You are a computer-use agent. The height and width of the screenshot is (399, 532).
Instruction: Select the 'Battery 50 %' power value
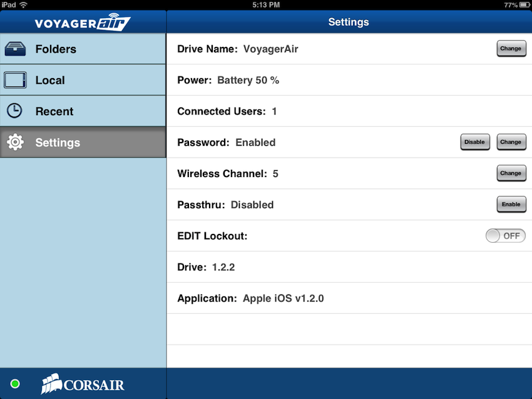pyautogui.click(x=248, y=80)
